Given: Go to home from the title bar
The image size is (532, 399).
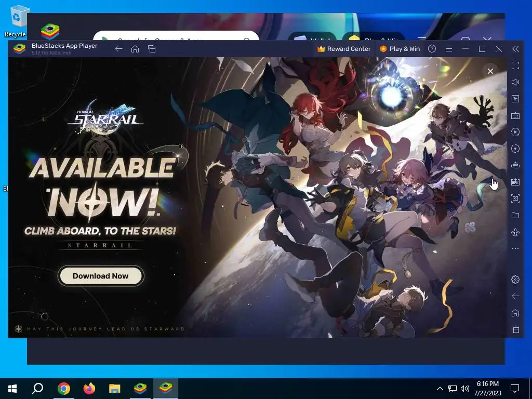Looking at the screenshot, I should 135,49.
